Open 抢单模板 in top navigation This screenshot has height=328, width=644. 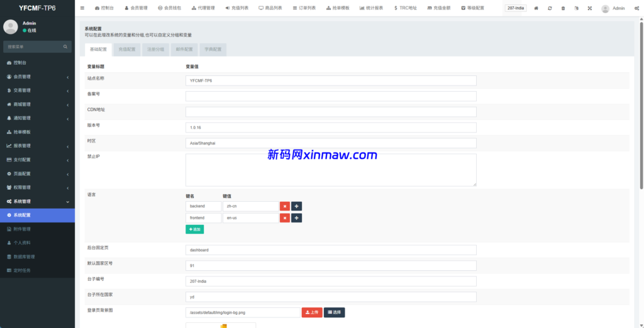tap(338, 8)
